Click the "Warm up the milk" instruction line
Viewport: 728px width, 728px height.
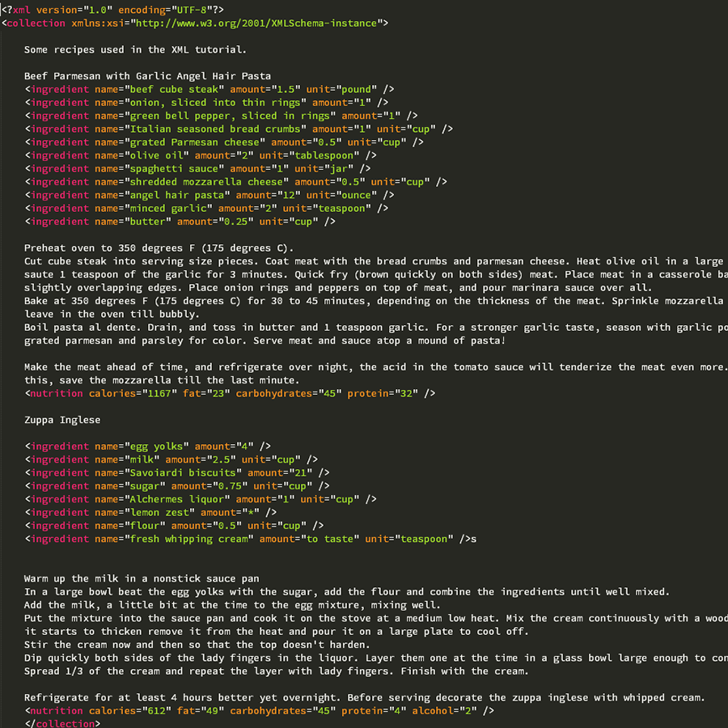142,578
